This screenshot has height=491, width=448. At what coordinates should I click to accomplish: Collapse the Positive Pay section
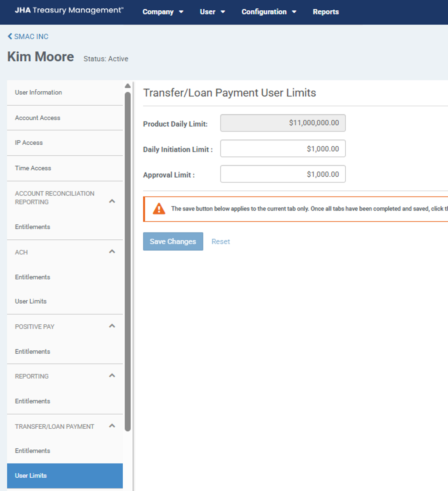tap(112, 326)
